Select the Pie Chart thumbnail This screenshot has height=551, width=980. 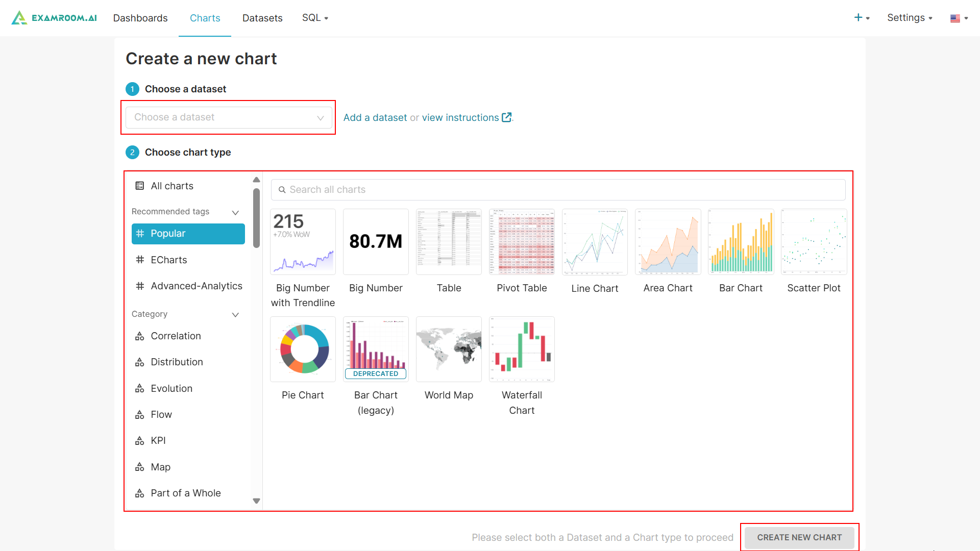click(303, 349)
